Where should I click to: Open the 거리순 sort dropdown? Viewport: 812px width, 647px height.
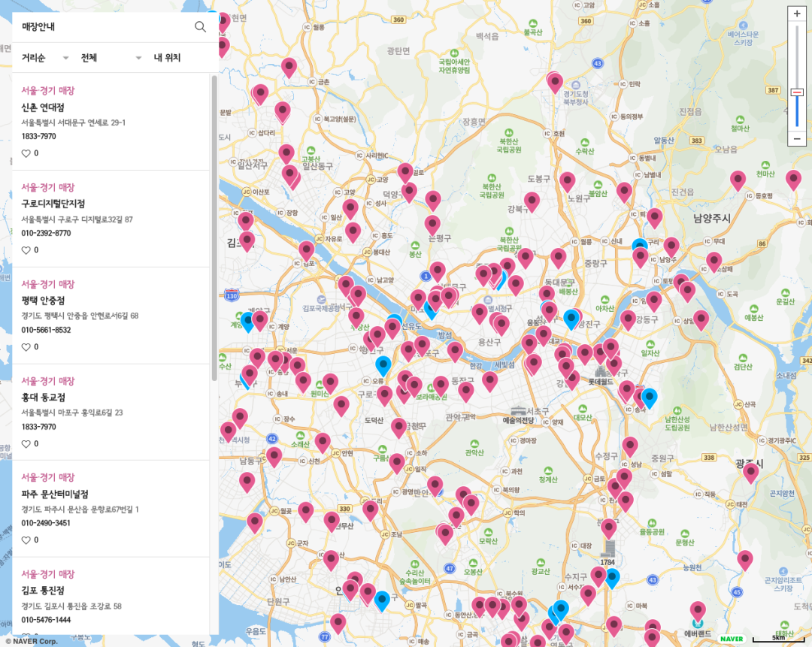[x=45, y=58]
